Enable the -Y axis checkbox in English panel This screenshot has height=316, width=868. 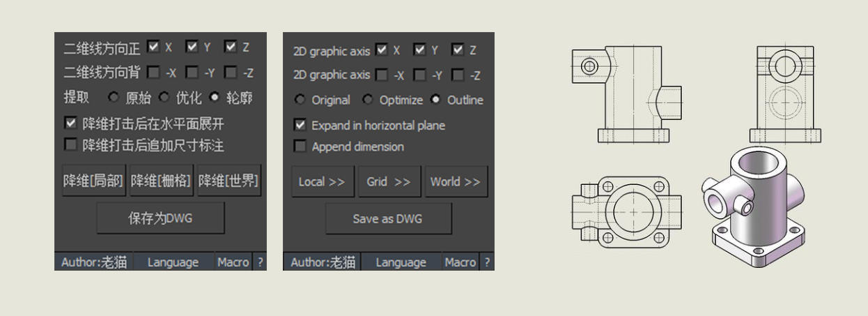(419, 74)
